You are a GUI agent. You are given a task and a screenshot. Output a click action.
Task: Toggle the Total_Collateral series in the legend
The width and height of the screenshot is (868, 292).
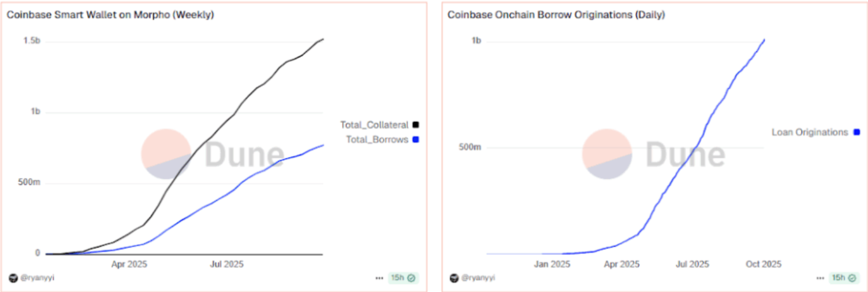pos(374,125)
